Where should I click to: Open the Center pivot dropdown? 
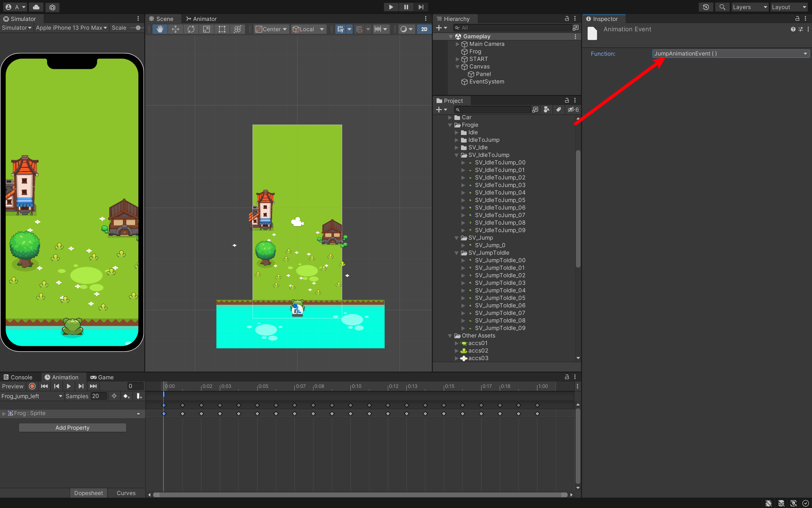[271, 29]
